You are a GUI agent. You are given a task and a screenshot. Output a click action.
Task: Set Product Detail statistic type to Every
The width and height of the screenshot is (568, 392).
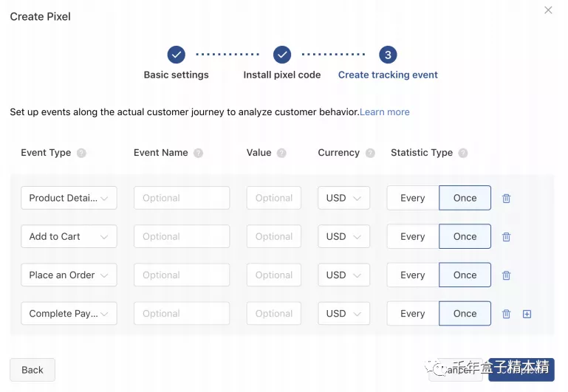point(413,198)
